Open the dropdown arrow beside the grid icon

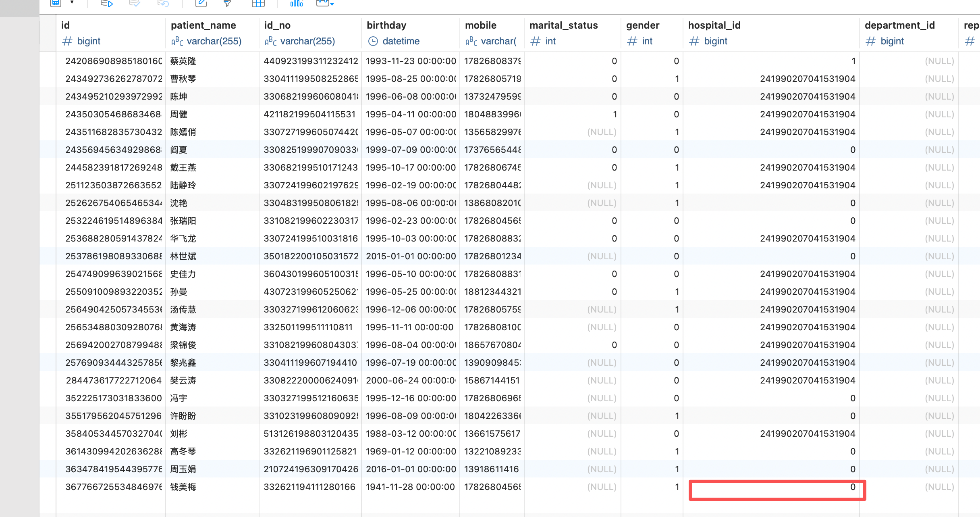(x=72, y=3)
